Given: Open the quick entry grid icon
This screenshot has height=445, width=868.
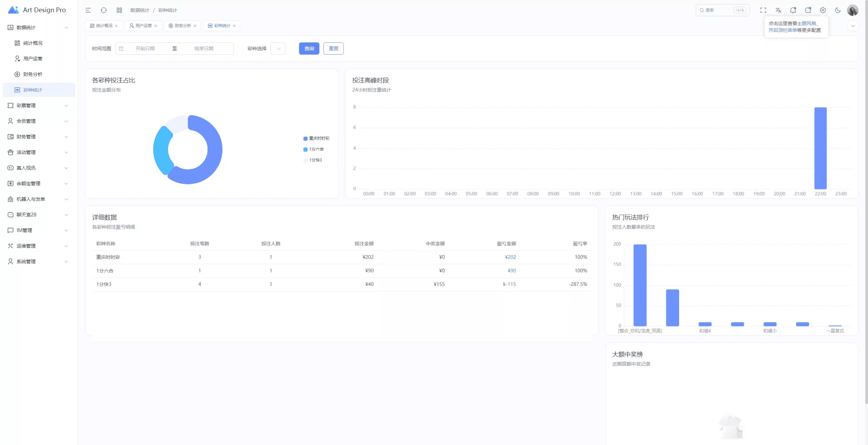Looking at the screenshot, I should click(x=119, y=10).
